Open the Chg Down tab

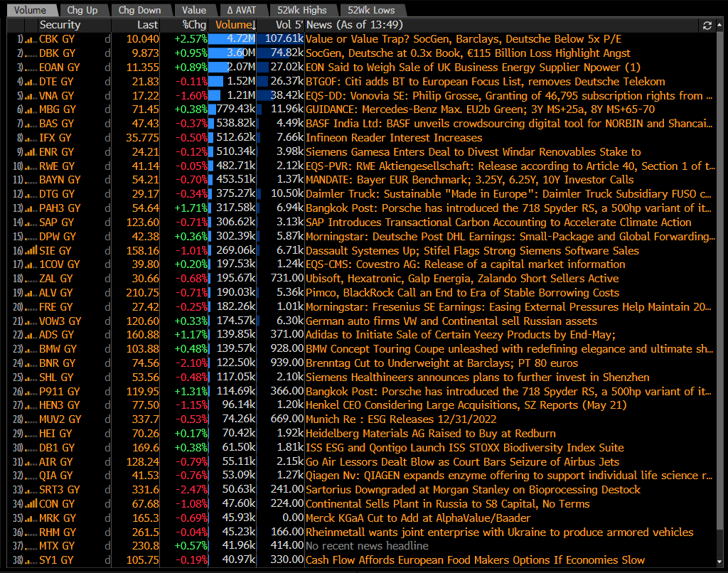pyautogui.click(x=139, y=10)
